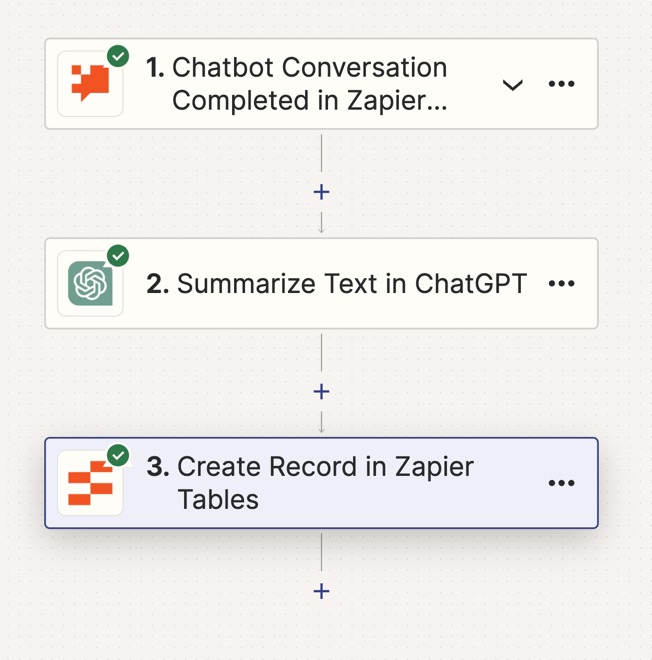Click the step number "2." label
The width and height of the screenshot is (652, 660).
158,284
